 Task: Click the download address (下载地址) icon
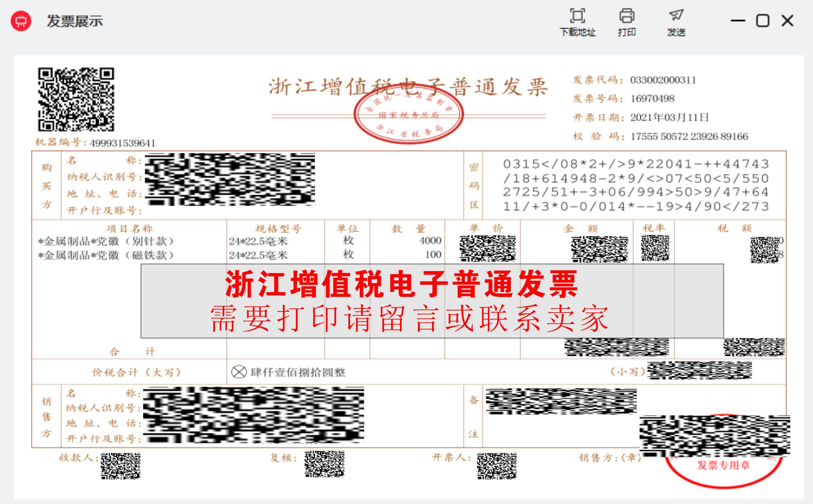577,17
